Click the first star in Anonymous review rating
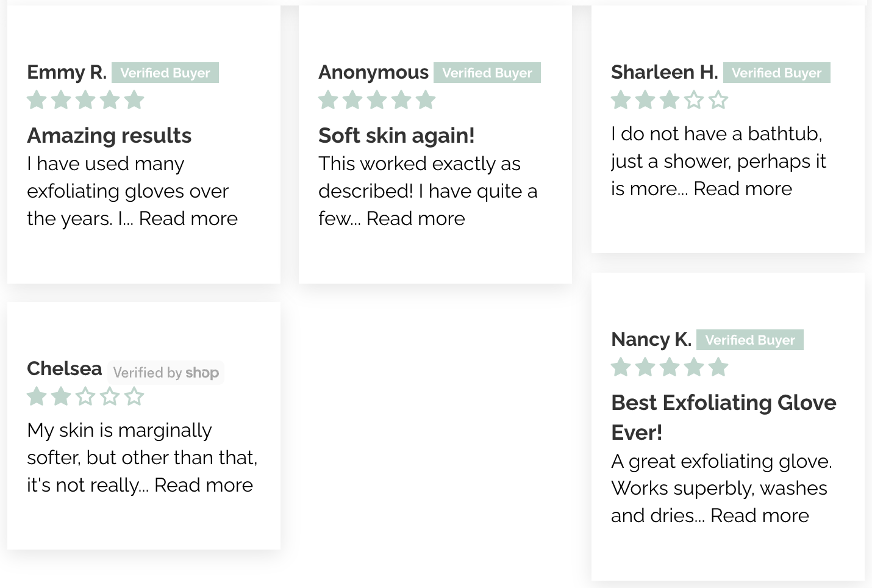 pos(328,99)
